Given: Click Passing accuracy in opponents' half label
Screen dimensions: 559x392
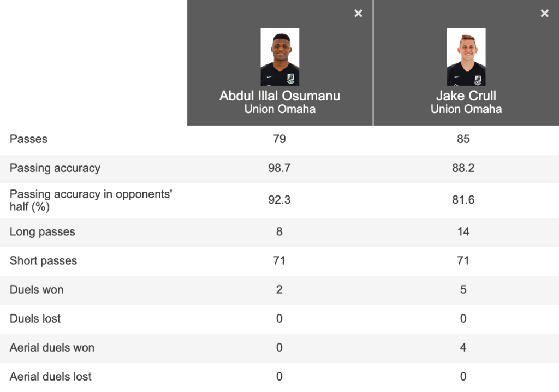Looking at the screenshot, I should coord(91,200).
